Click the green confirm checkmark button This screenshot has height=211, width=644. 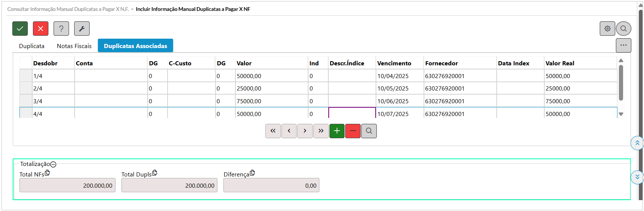tap(20, 29)
